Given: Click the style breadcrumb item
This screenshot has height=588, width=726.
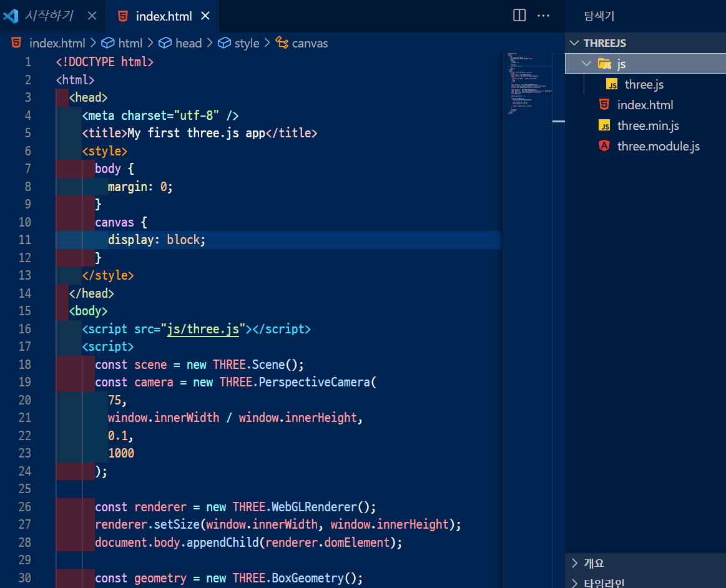Looking at the screenshot, I should click(247, 43).
